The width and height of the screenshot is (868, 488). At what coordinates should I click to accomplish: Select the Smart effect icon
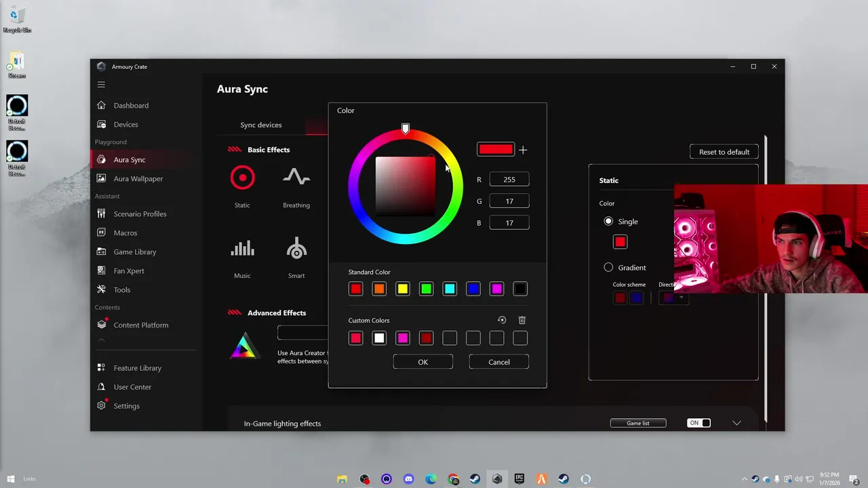click(296, 249)
